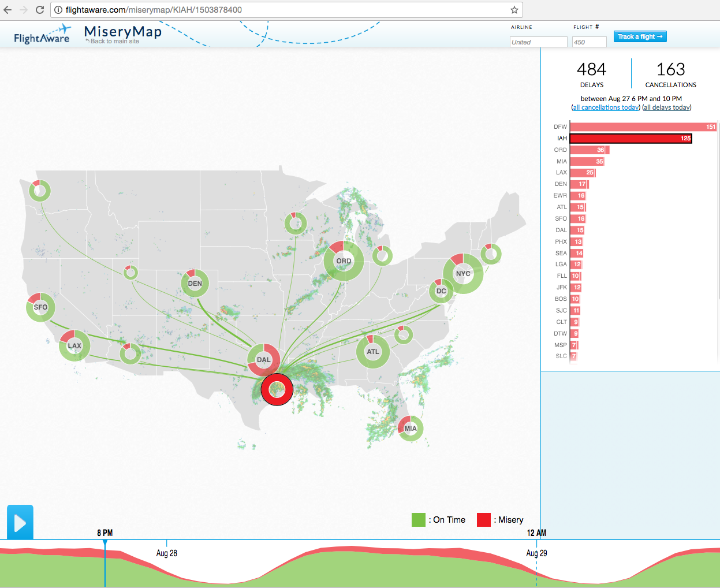Click 'Back to main site' link
The height and width of the screenshot is (588, 720).
click(x=114, y=42)
